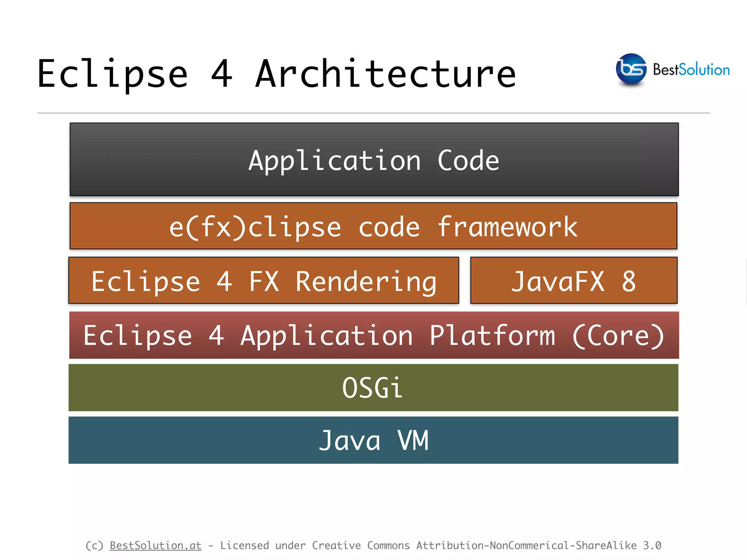
Task: Click the JavaFX 8 box
Action: 573,280
